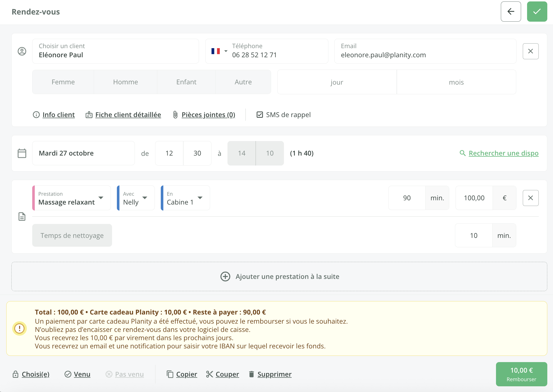The image size is (553, 392).
Task: Click the info circle icon
Action: pos(36,115)
